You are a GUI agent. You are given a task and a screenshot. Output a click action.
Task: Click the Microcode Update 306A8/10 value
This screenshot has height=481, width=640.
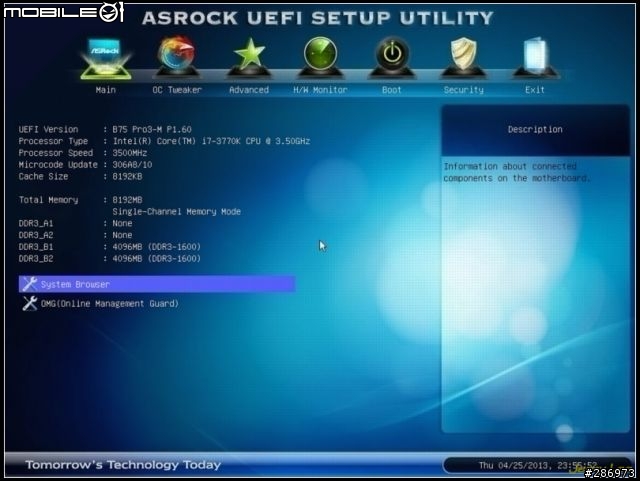point(132,165)
